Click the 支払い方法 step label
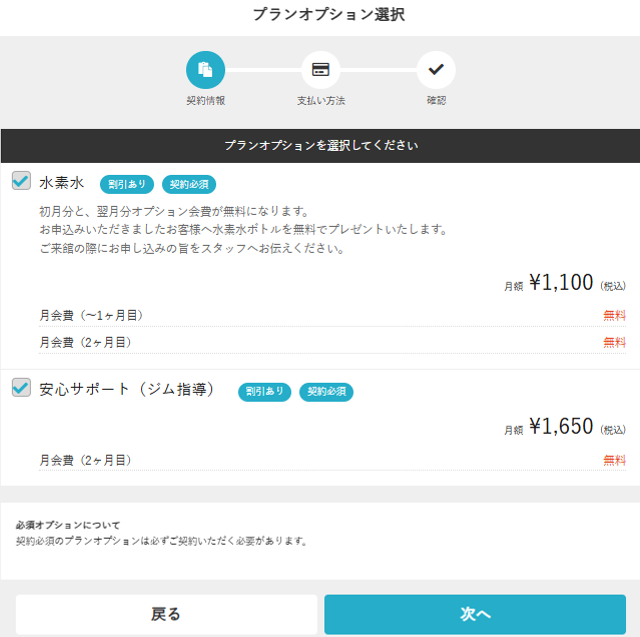Screen dimensions: 640x637 tap(320, 101)
